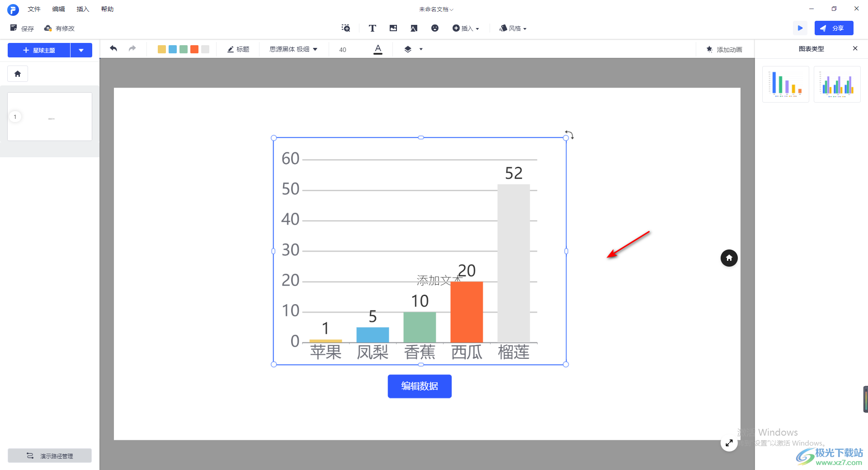
Task: Choose the single-series bar chart type
Action: pos(786,84)
